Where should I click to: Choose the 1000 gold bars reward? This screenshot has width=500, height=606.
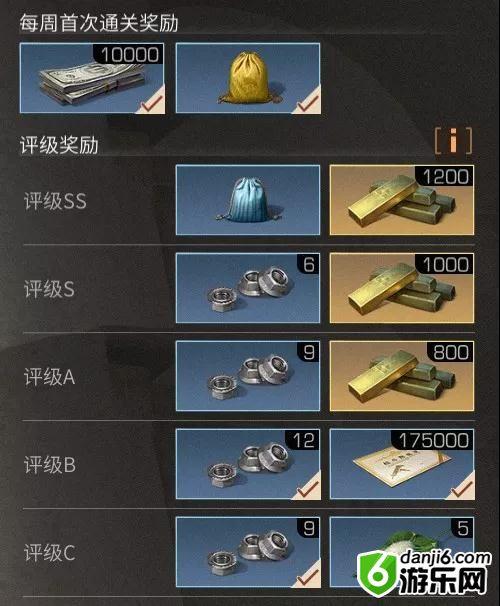(402, 288)
